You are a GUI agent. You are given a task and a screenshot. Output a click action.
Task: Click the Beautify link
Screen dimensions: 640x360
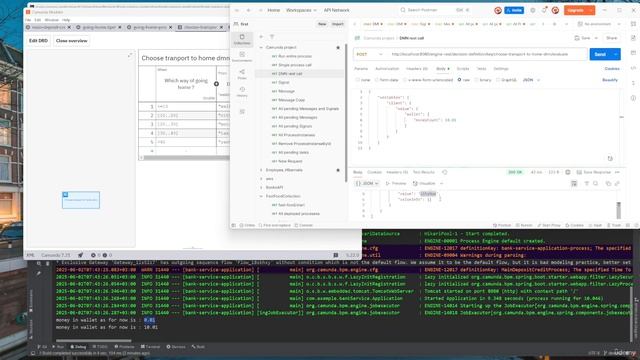[610, 80]
